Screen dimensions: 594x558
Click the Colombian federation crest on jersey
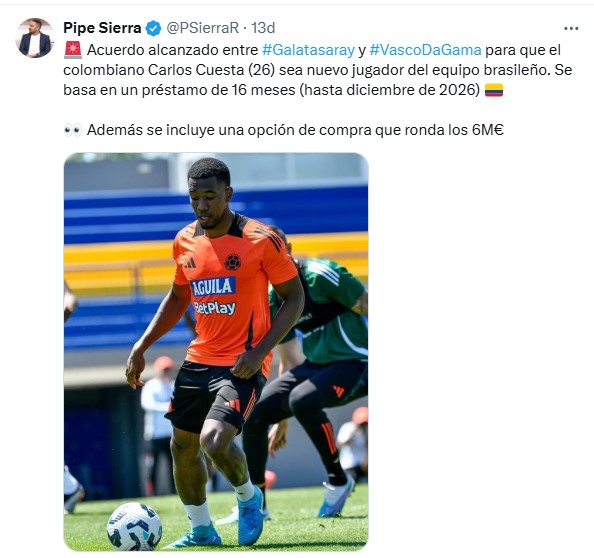point(232,262)
